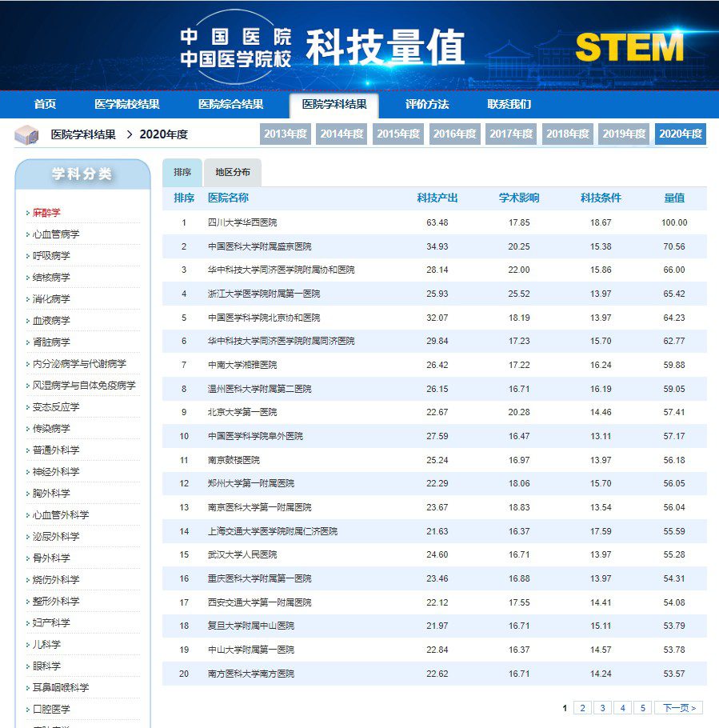Image resolution: width=719 pixels, height=728 pixels.
Task: Open 泌尿外科学 subject ranking
Action: (56, 536)
